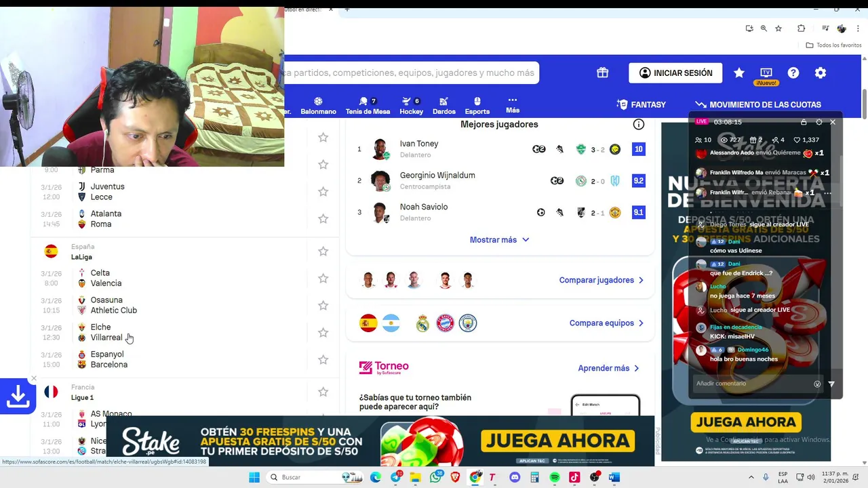
Task: Open the Más sports dropdown
Action: (x=513, y=105)
